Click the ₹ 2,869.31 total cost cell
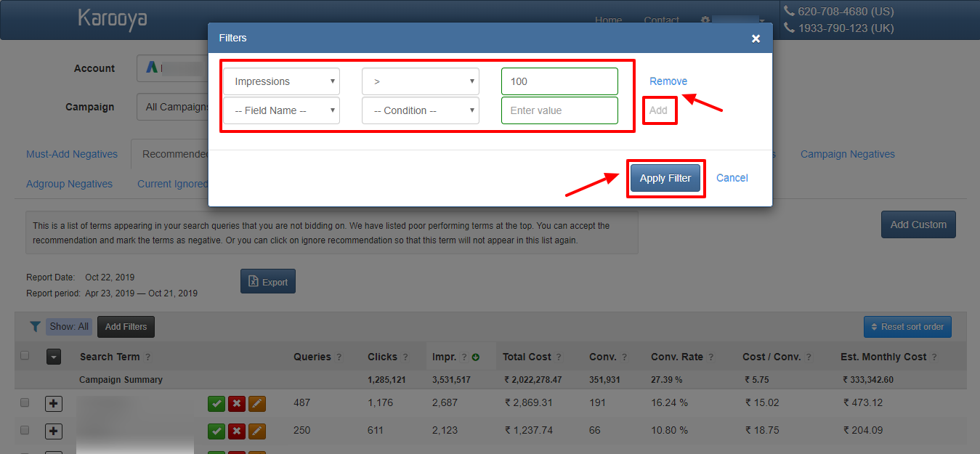The height and width of the screenshot is (454, 980). tap(529, 402)
